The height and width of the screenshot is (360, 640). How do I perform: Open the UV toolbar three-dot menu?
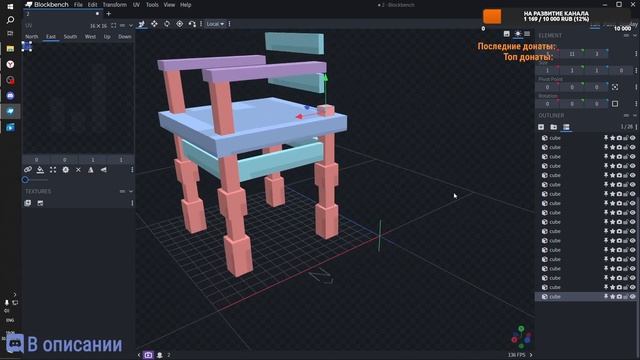coord(132,170)
